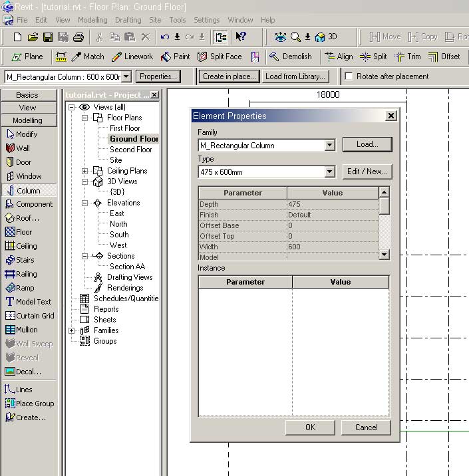Click Load from Library... button

tap(295, 76)
